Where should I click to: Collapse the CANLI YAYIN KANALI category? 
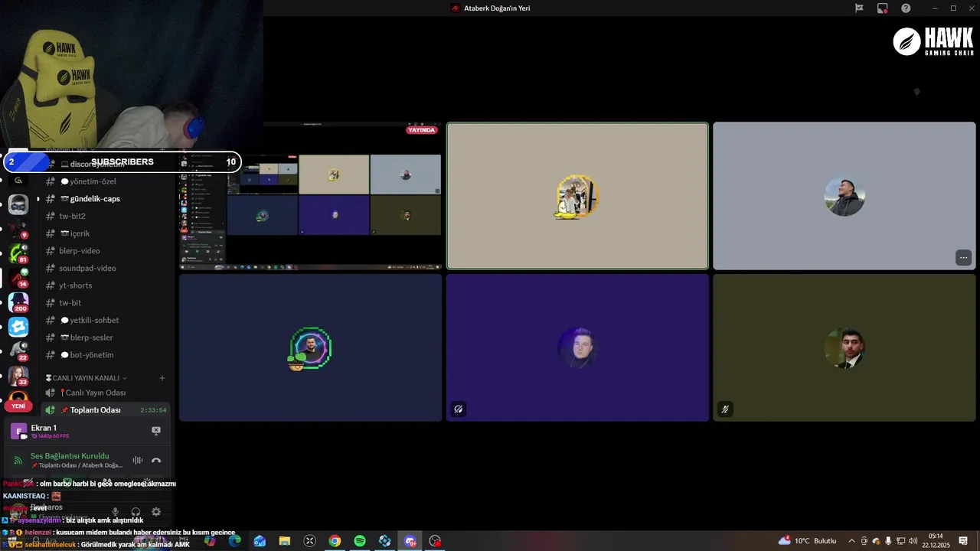[x=87, y=378]
